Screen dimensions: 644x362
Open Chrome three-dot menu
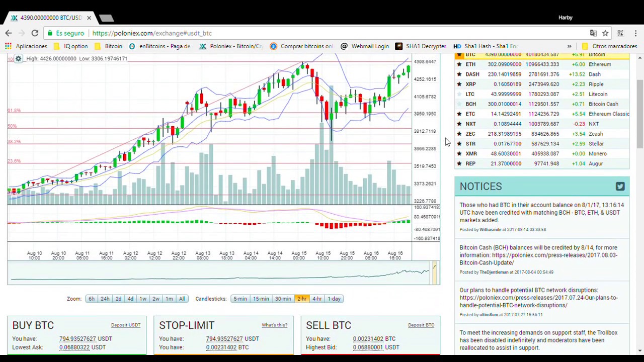pyautogui.click(x=635, y=33)
